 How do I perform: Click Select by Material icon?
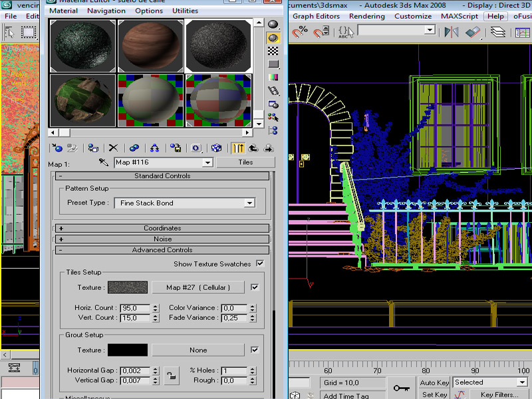coord(273,117)
